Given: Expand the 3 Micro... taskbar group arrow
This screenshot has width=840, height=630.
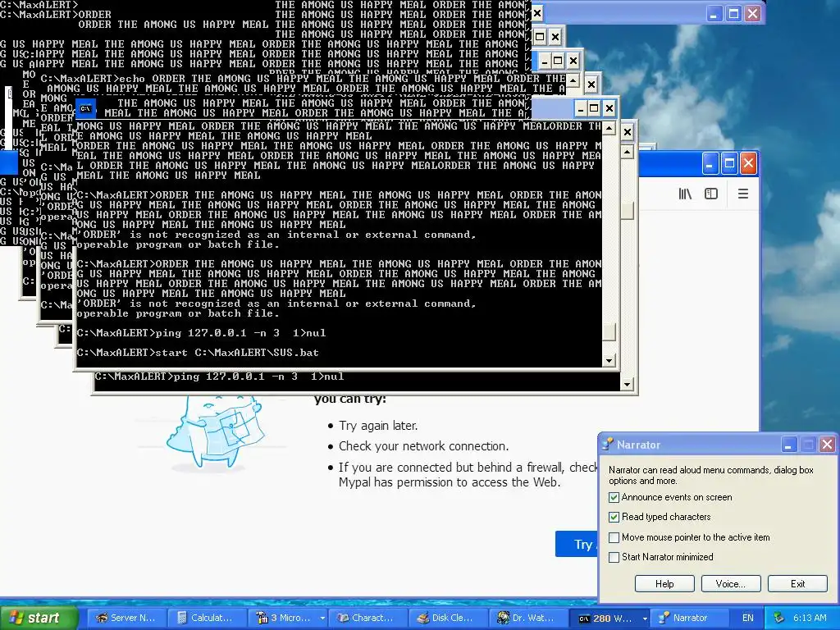Looking at the screenshot, I should pyautogui.click(x=322, y=618).
